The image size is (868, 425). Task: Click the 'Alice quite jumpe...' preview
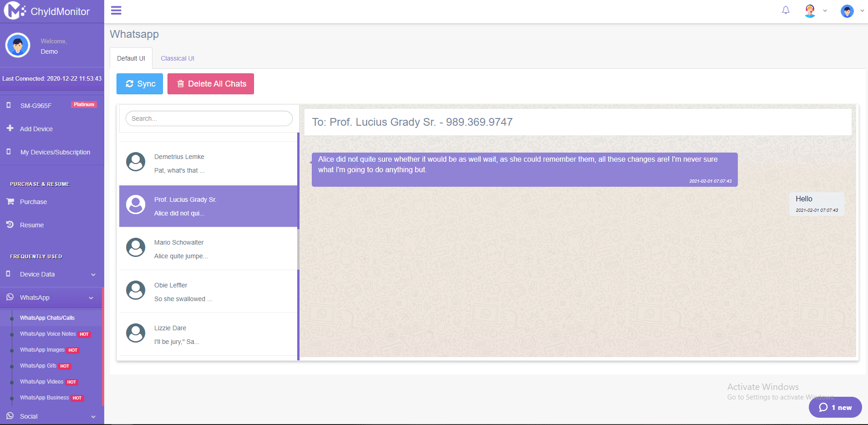point(181,256)
